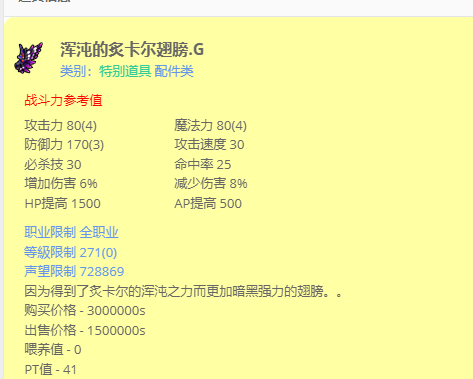Click the 减少伤害 8% stat

211,183
